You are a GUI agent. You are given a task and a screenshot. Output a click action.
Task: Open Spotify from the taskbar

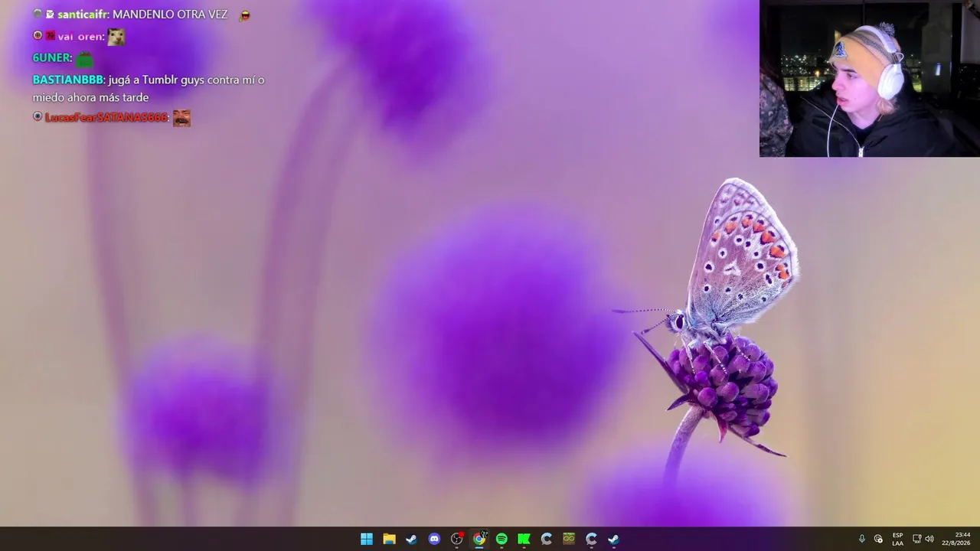(501, 539)
